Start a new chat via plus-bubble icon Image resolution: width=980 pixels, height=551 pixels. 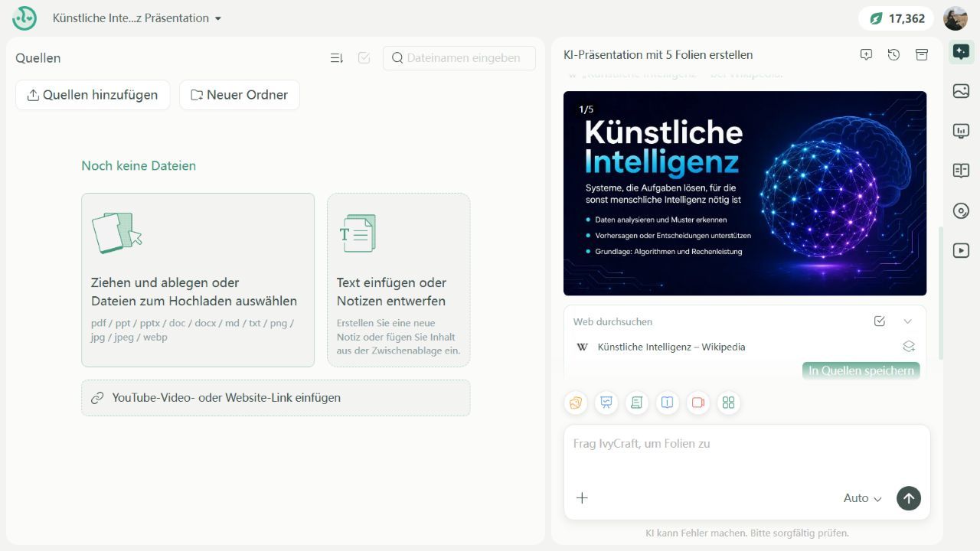866,55
